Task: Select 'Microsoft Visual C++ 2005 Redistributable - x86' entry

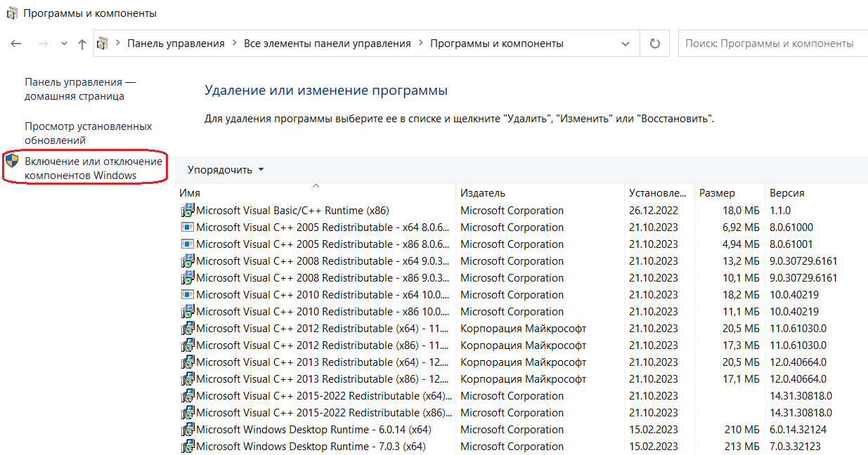Action: point(323,244)
